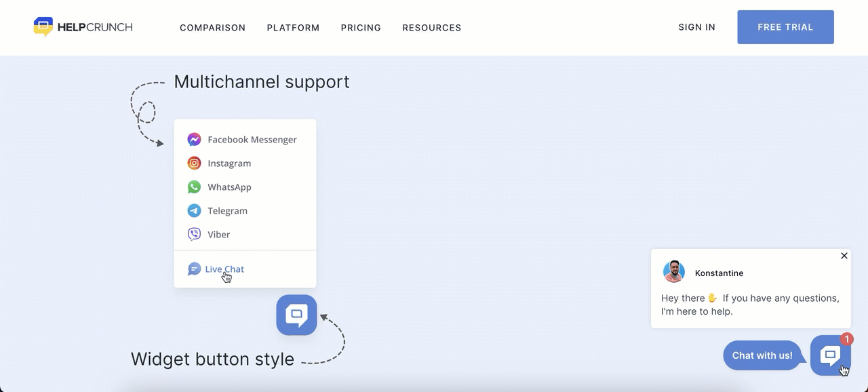Select the Instagram icon in channel list
The width and height of the screenshot is (868, 392).
click(x=194, y=163)
